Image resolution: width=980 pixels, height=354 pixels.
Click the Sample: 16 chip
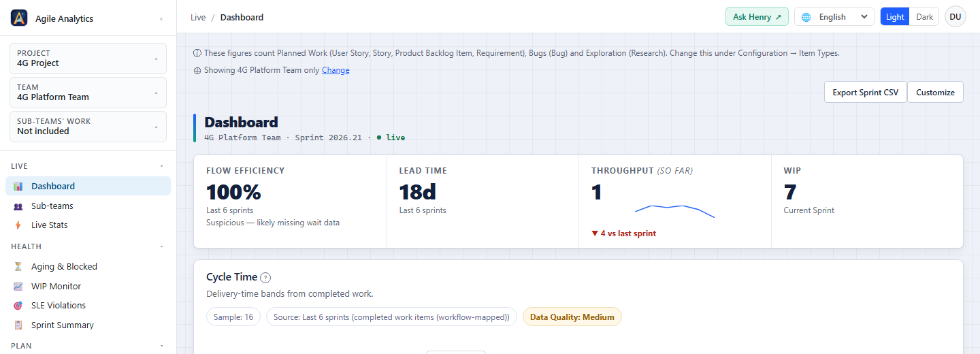(233, 317)
